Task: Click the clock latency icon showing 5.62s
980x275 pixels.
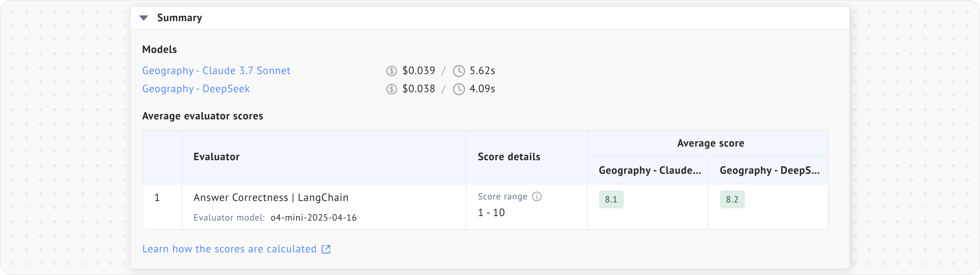Action: point(459,71)
